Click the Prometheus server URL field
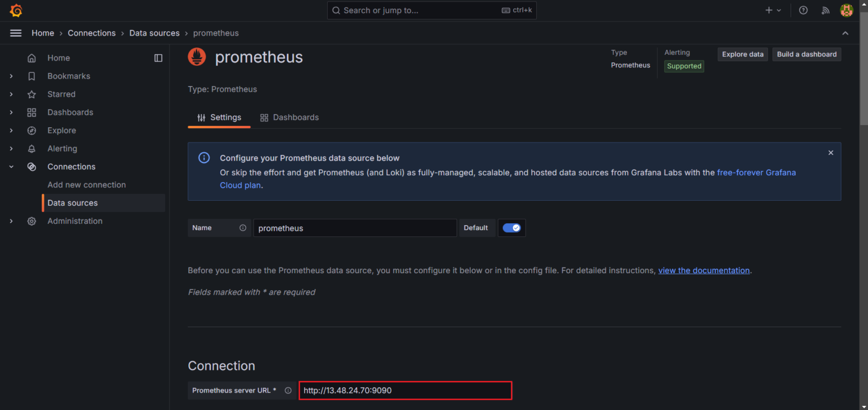The height and width of the screenshot is (410, 868). click(405, 390)
